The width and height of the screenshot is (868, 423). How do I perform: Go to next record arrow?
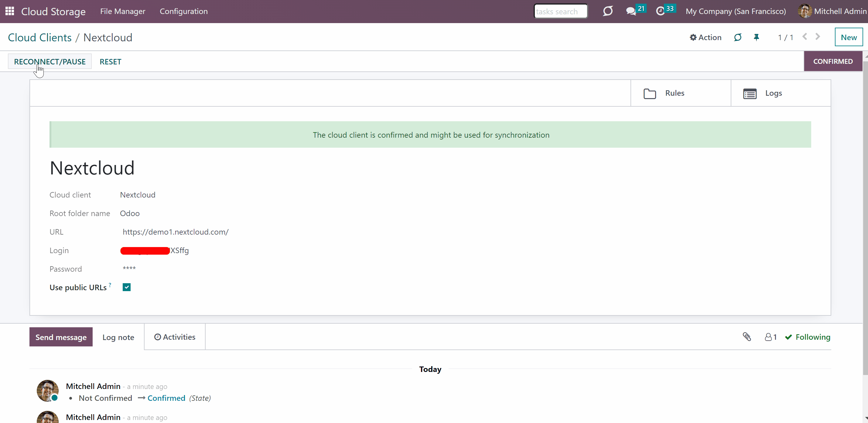coord(818,37)
